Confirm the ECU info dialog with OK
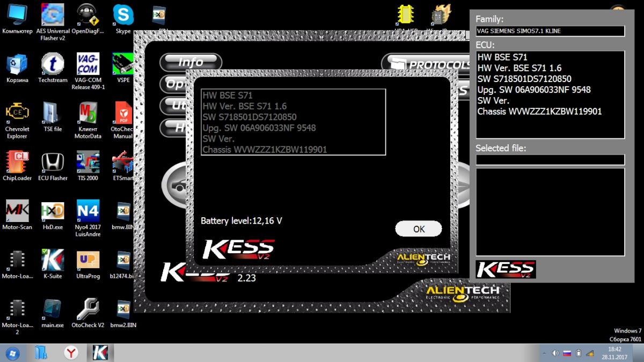 coord(419,229)
